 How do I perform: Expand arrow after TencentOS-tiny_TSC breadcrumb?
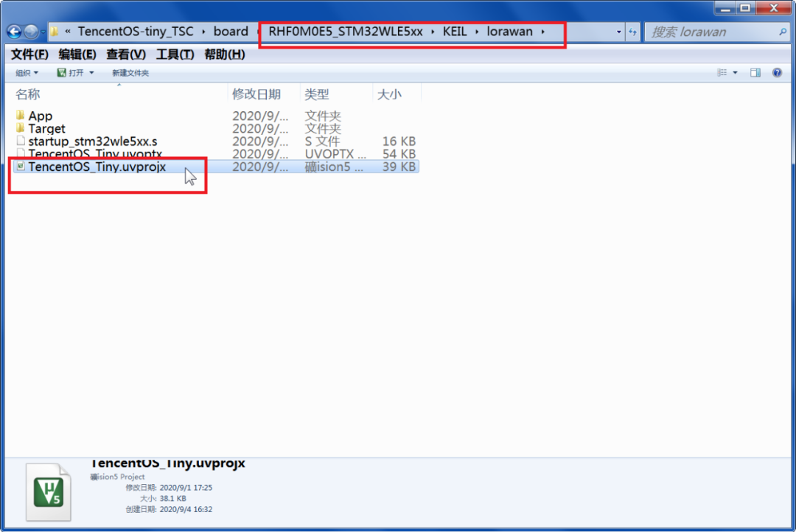tap(203, 32)
